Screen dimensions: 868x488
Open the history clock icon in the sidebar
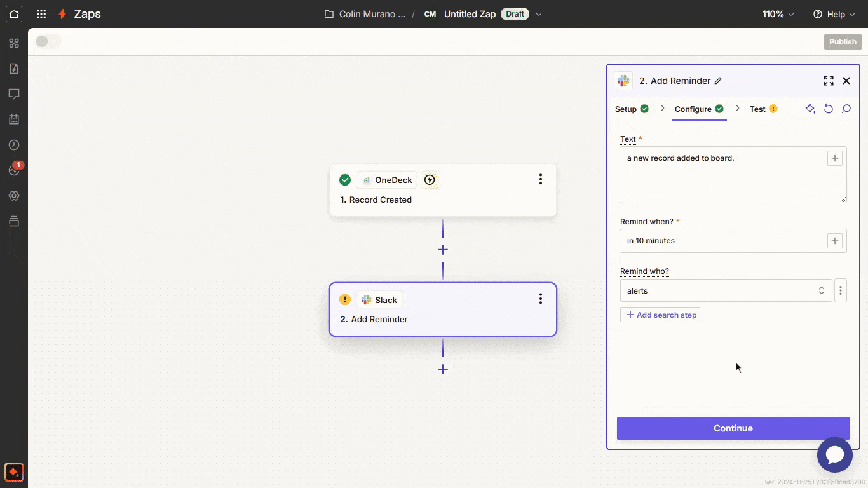(x=14, y=145)
